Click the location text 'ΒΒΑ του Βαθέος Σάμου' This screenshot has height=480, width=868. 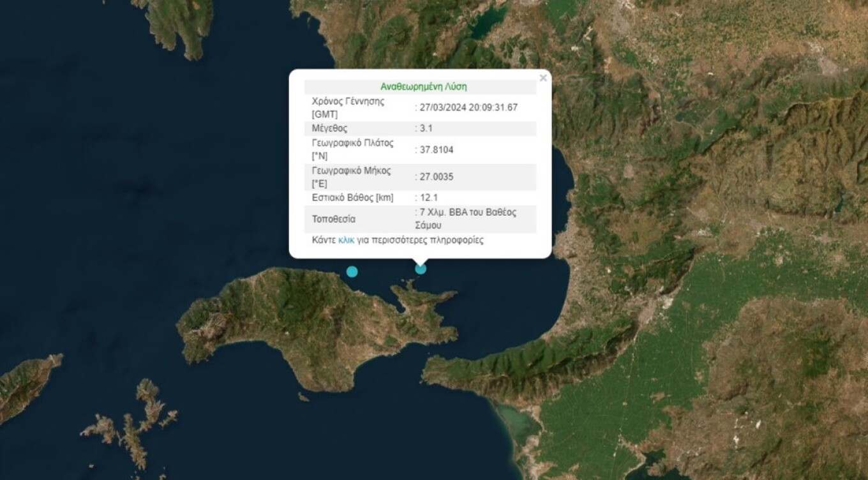467,219
